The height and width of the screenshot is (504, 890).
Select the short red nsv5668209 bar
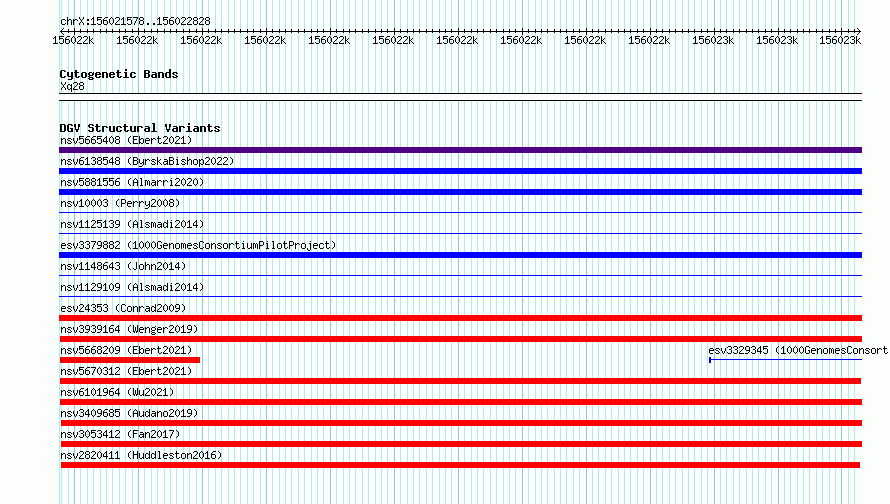point(129,360)
